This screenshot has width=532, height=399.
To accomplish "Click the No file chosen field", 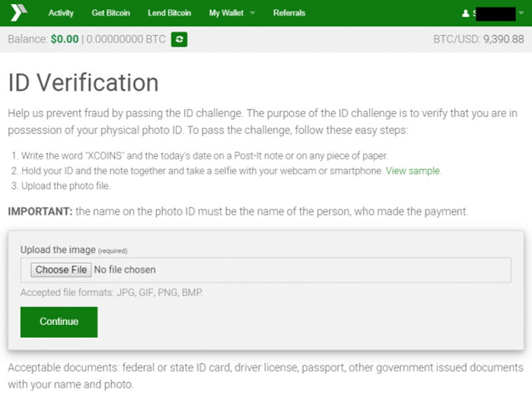I will (125, 270).
